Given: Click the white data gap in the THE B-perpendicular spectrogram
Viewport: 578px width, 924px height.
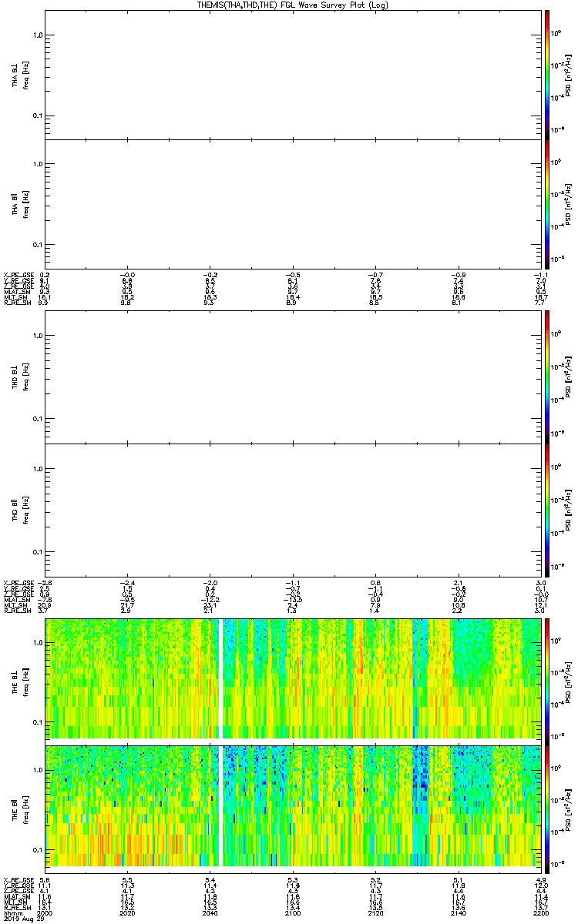Looking at the screenshot, I should coord(223,678).
